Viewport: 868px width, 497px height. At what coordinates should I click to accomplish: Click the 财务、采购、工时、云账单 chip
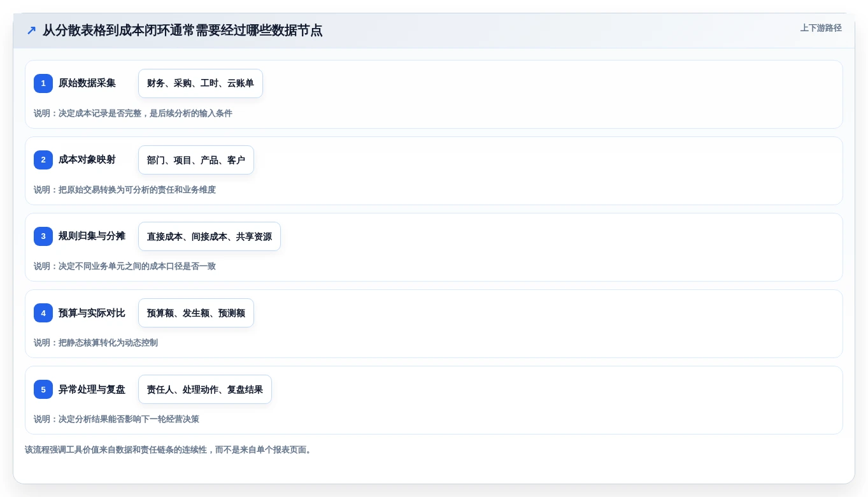201,83
